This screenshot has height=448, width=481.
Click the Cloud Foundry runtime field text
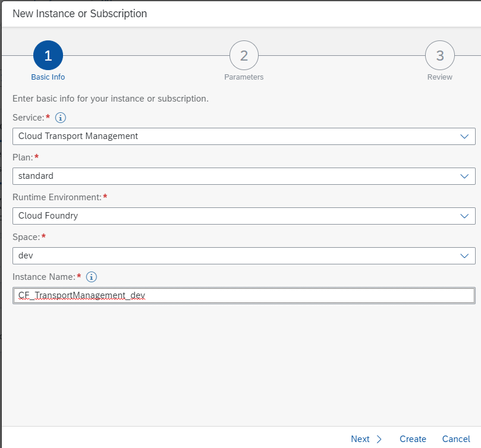[48, 216]
